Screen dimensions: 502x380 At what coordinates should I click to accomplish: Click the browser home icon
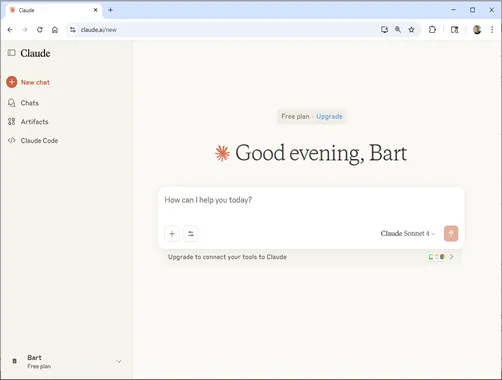[x=55, y=30]
